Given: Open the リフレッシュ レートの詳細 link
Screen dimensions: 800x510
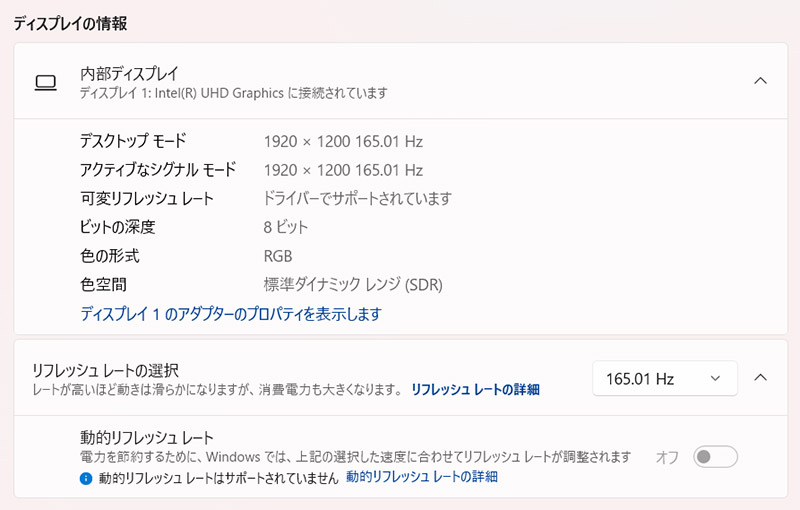Looking at the screenshot, I should pyautogui.click(x=475, y=389).
